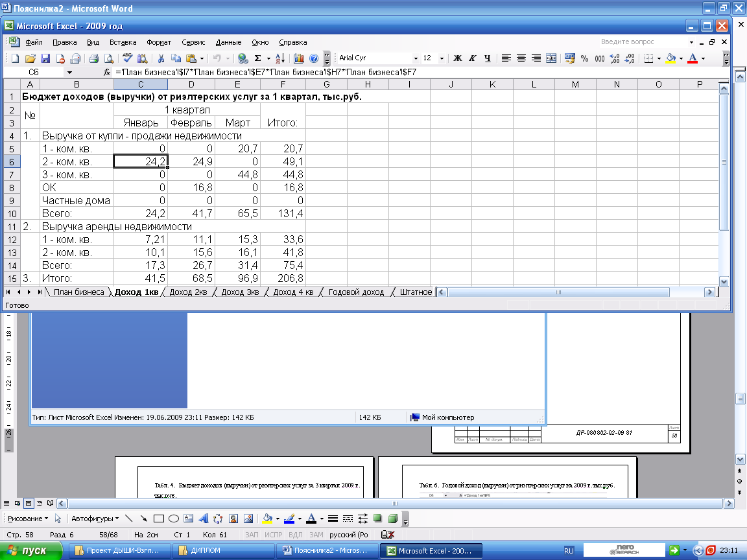Click the fill color bucket in Excel toolbar
The image size is (747, 560).
coord(672,58)
